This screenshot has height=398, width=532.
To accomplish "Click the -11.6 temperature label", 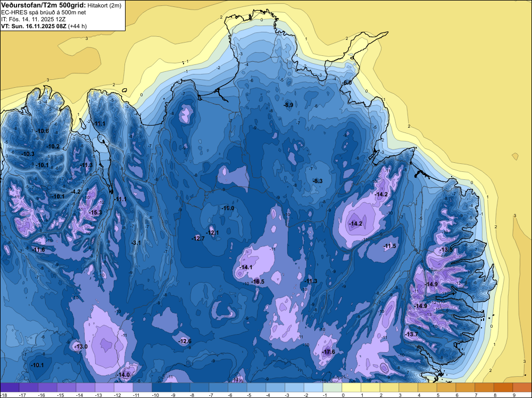I will [x=38, y=250].
